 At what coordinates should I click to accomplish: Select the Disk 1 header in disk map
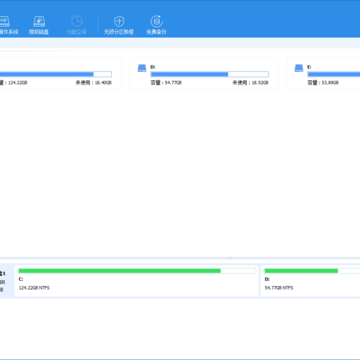pos(7,282)
